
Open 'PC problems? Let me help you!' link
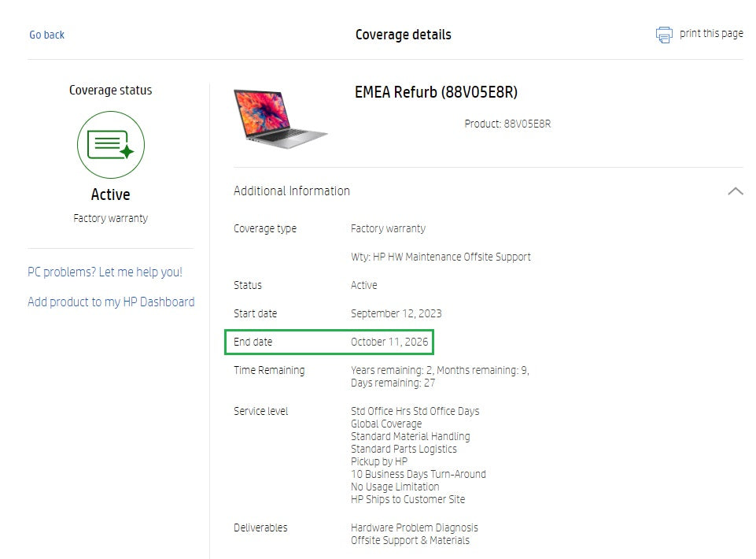pos(105,272)
